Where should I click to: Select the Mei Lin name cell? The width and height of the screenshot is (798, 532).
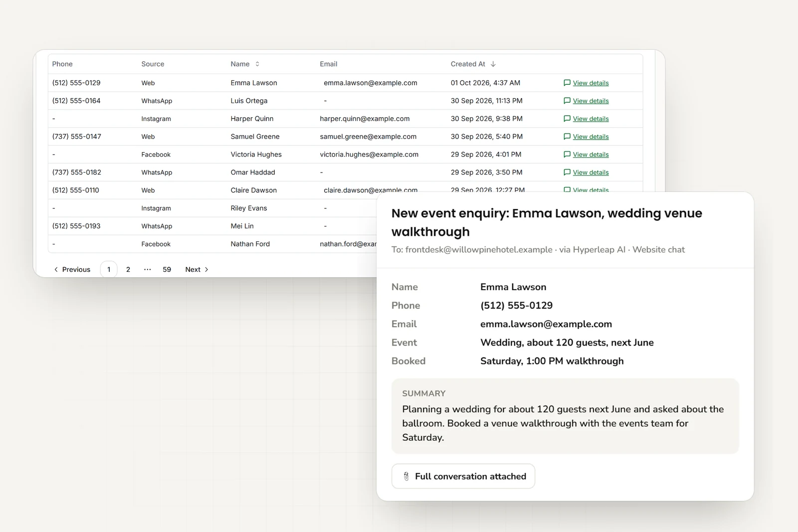pyautogui.click(x=242, y=226)
